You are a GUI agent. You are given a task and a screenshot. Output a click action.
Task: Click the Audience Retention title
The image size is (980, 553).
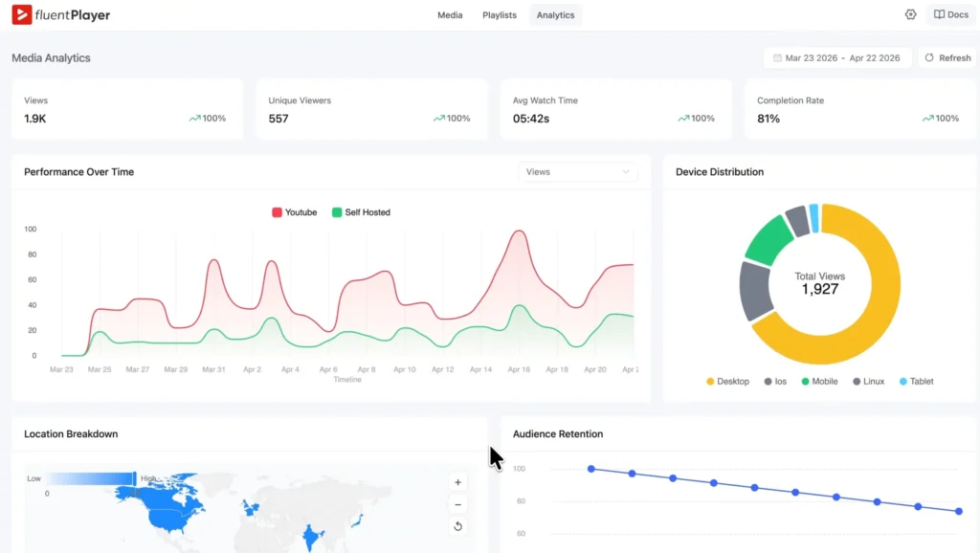(x=558, y=433)
